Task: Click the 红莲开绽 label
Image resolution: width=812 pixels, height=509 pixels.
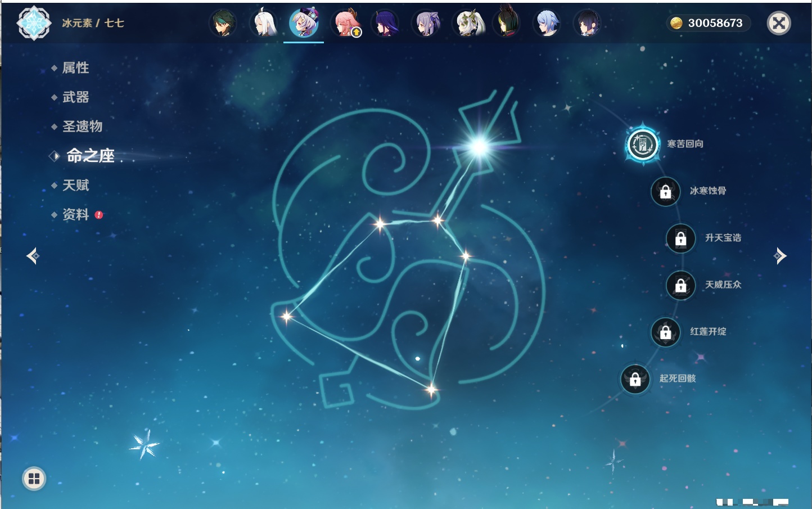Action: point(708,331)
